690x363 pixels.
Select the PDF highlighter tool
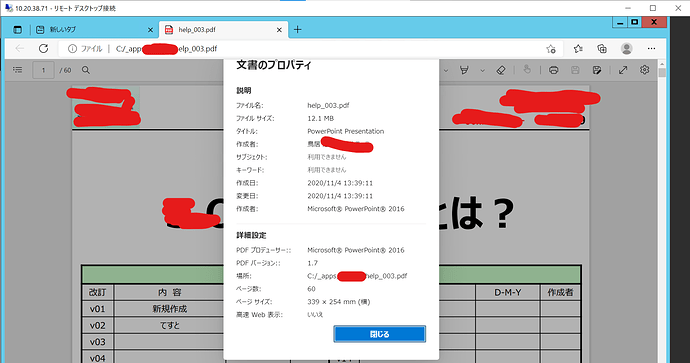[464, 70]
